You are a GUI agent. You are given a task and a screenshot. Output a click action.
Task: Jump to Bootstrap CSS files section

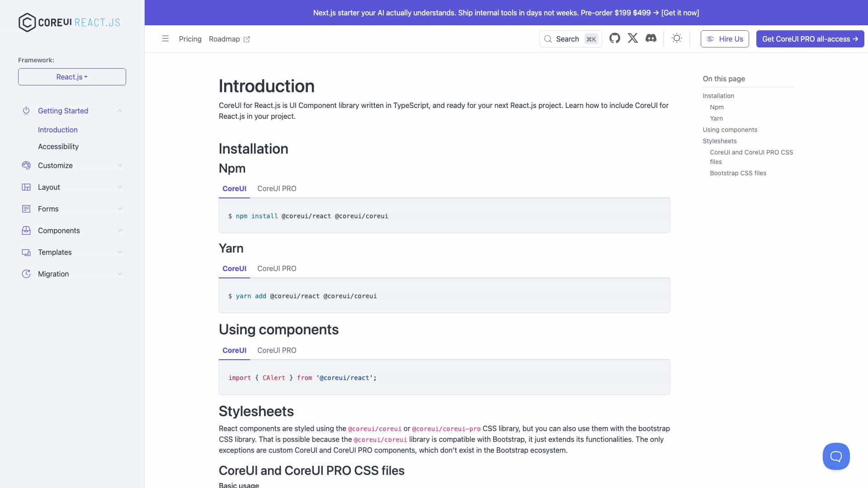(738, 173)
